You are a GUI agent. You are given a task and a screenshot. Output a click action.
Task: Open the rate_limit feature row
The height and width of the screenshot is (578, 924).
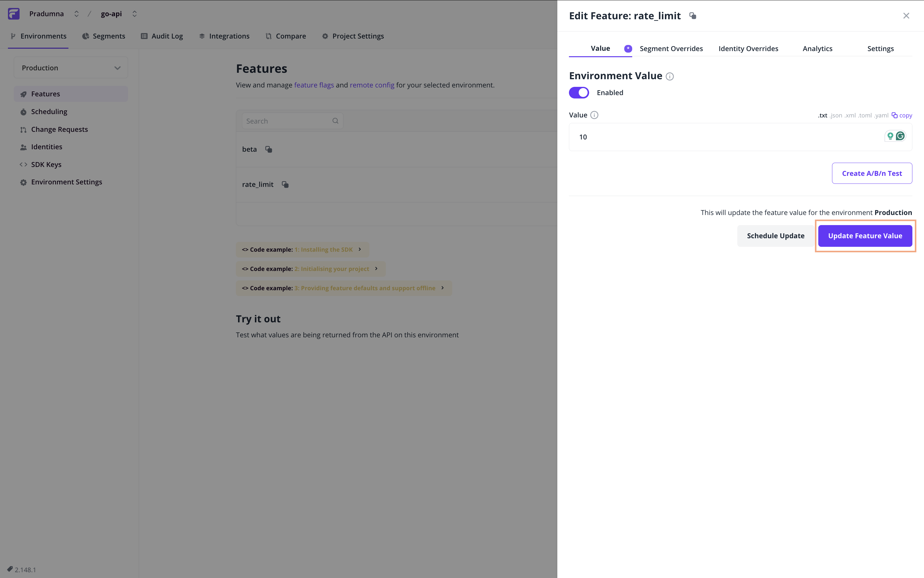pos(397,185)
